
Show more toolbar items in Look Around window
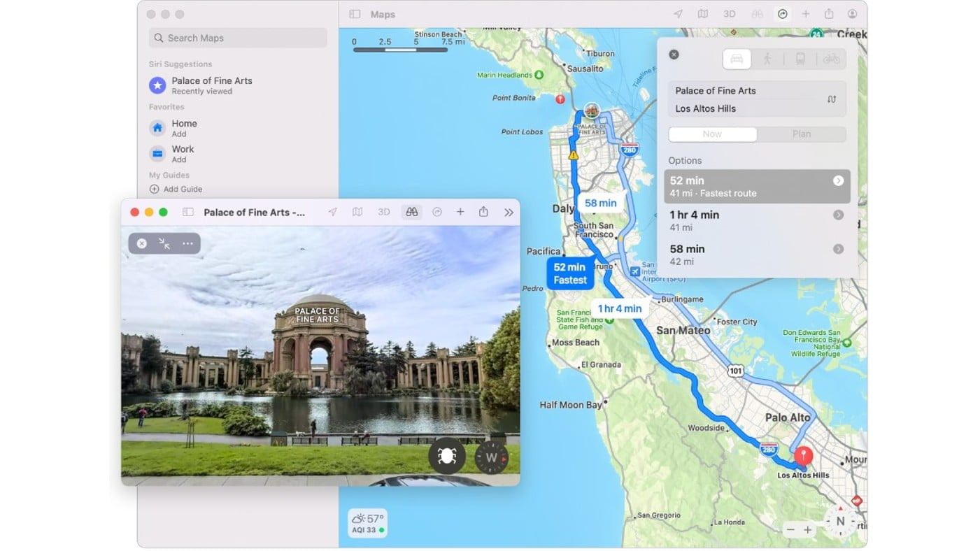click(x=509, y=212)
